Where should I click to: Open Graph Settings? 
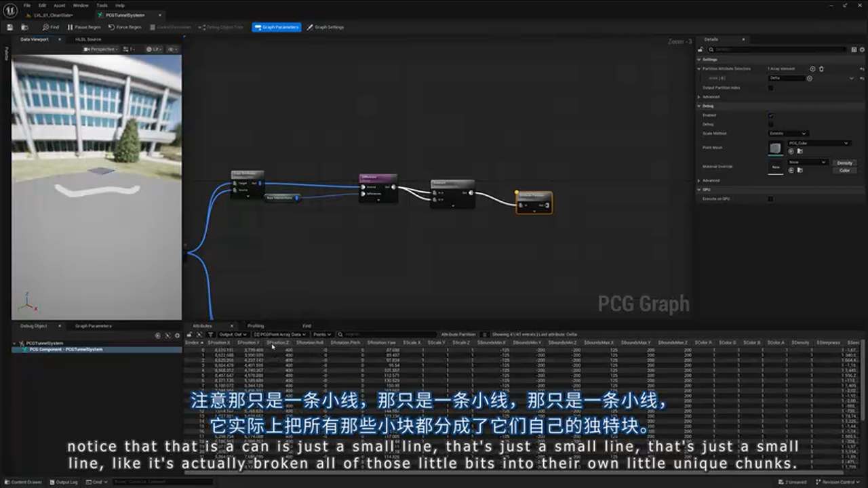[325, 27]
